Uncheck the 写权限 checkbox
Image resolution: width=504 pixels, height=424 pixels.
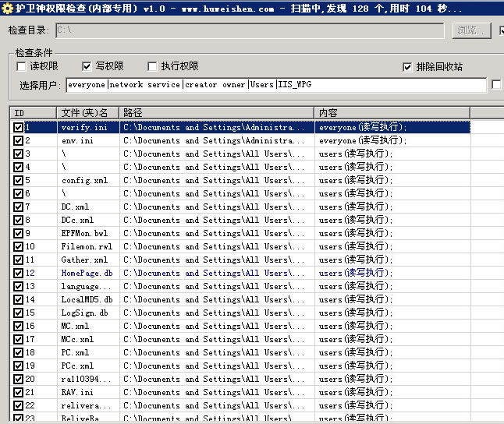[87, 67]
